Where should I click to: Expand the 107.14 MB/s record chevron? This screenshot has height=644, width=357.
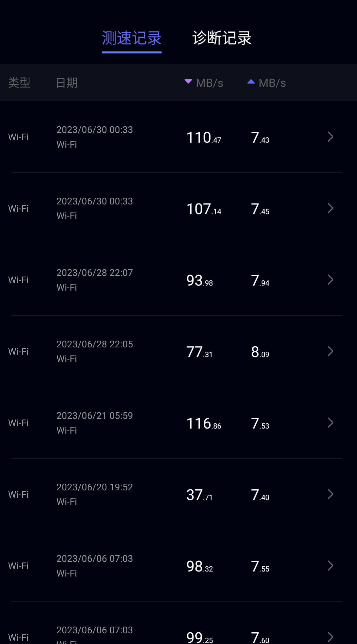(x=330, y=208)
